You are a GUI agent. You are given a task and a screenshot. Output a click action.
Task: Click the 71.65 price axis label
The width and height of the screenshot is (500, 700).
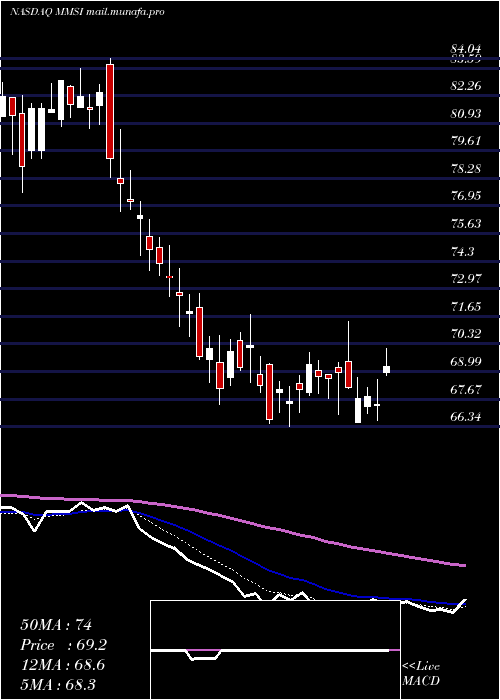[466, 306]
